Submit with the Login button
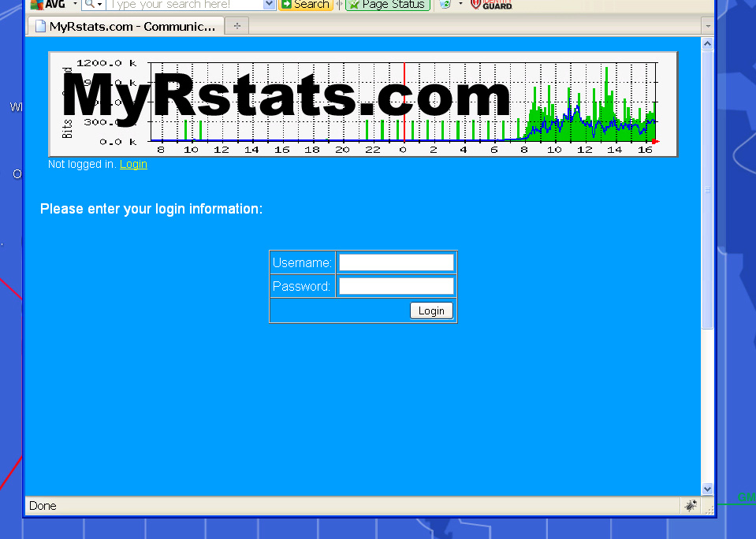Viewport: 756px width, 539px height. (x=431, y=311)
